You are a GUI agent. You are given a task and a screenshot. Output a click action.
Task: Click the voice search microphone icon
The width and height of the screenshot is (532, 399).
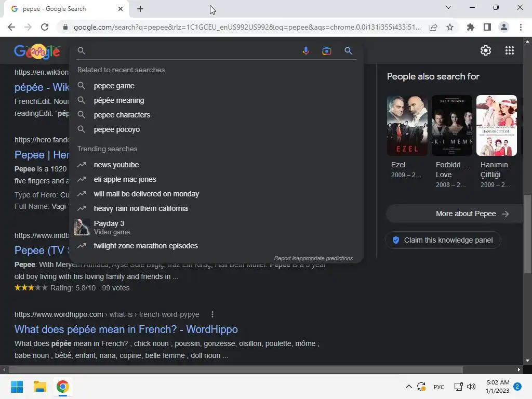pos(305,51)
